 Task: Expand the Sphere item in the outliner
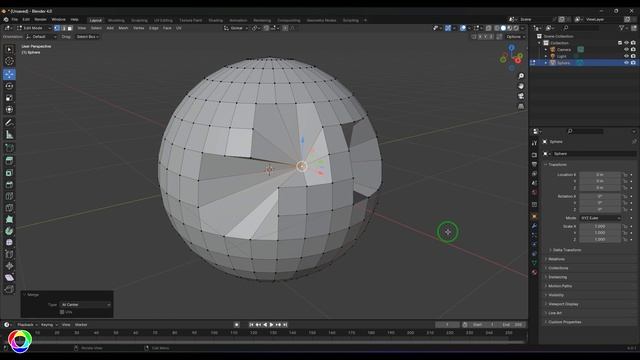(546, 63)
